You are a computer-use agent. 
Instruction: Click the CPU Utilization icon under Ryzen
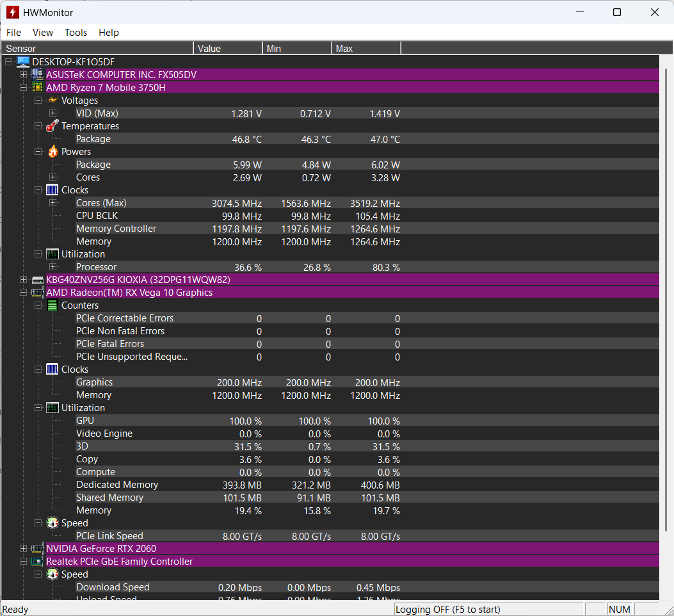(52, 254)
